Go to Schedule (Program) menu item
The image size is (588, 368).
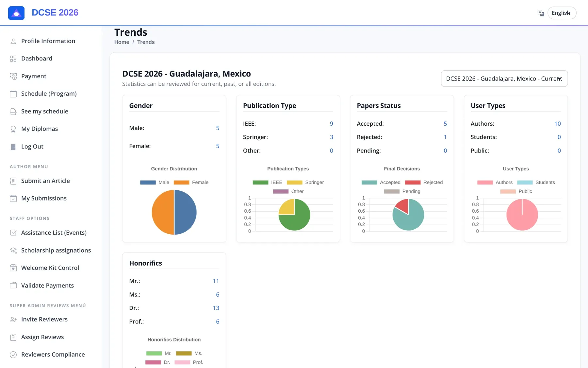pyautogui.click(x=49, y=94)
